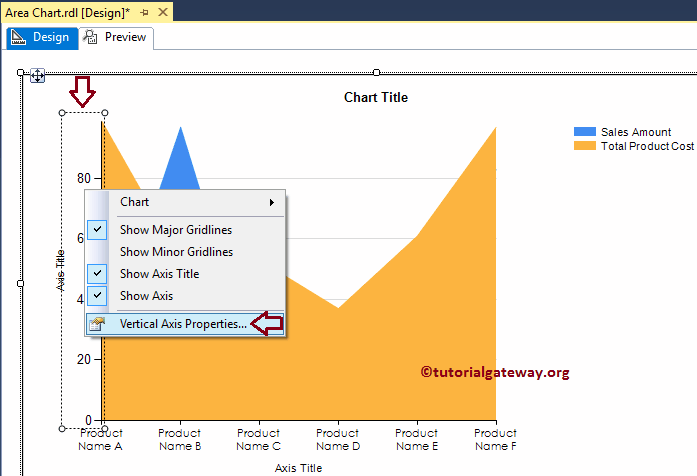697x476 pixels.
Task: Select the horizontal Axis Title label
Action: 298,467
